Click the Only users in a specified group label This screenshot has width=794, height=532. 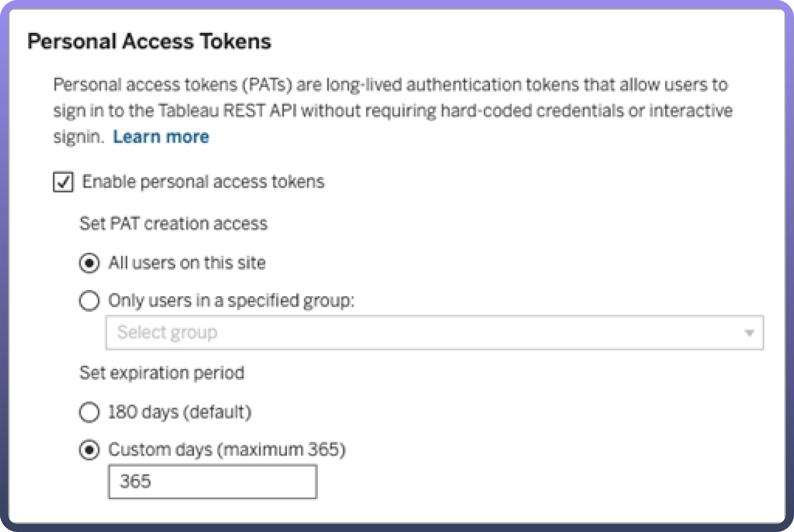[231, 301]
